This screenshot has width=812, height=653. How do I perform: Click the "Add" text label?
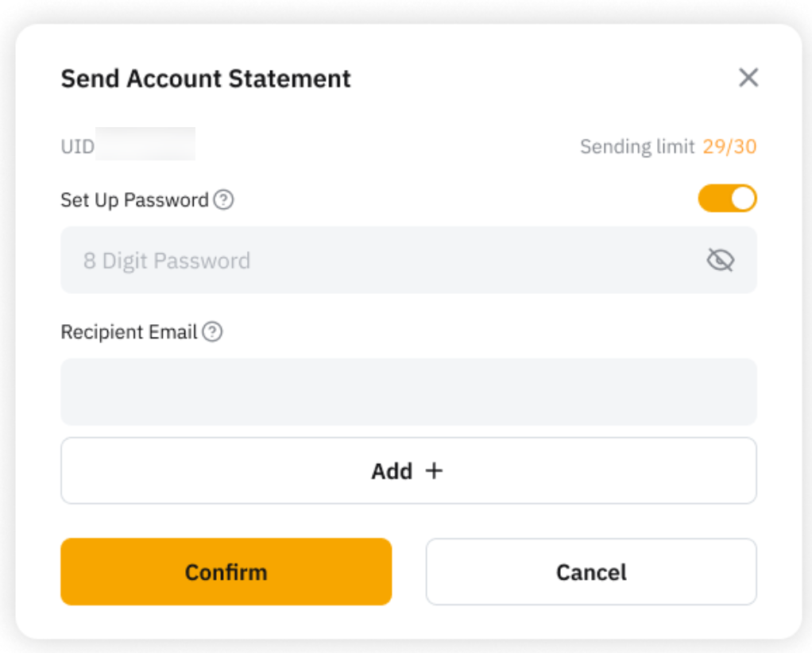point(392,471)
